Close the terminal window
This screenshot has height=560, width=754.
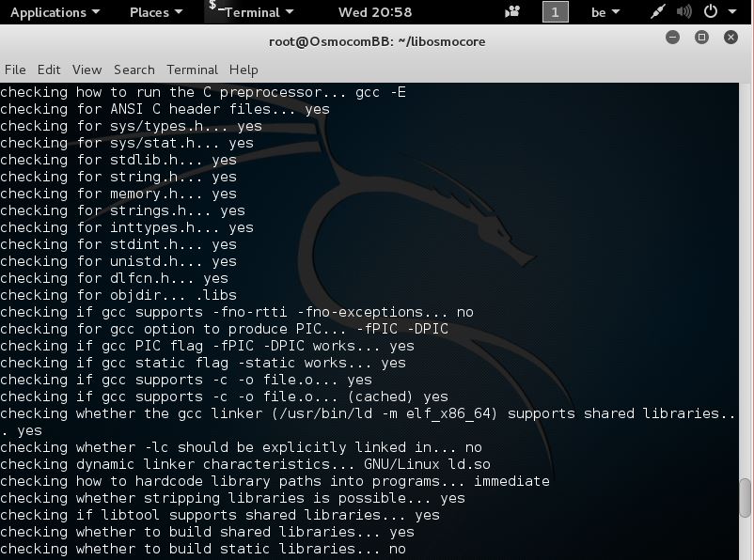tap(730, 37)
